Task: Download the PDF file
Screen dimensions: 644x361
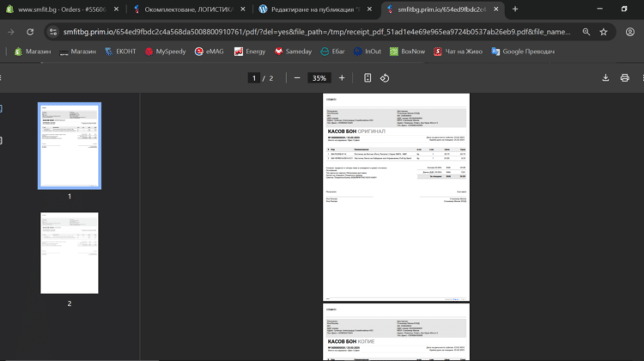Action: [x=605, y=77]
